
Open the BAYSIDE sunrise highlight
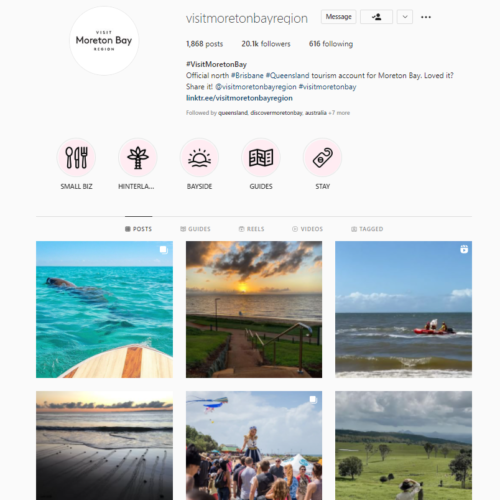coord(199,158)
